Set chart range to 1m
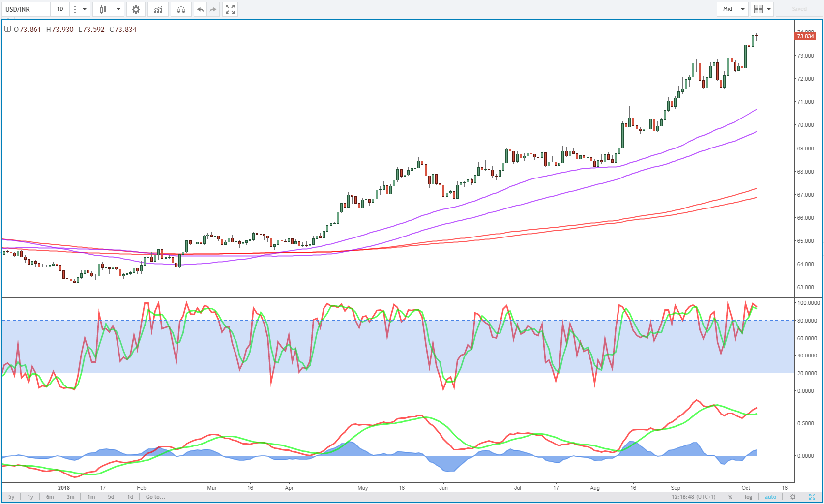Viewport: 824px width, 504px height. coord(91,497)
